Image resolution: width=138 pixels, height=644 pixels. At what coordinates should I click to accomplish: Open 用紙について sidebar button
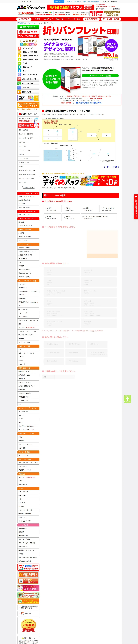point(28,92)
